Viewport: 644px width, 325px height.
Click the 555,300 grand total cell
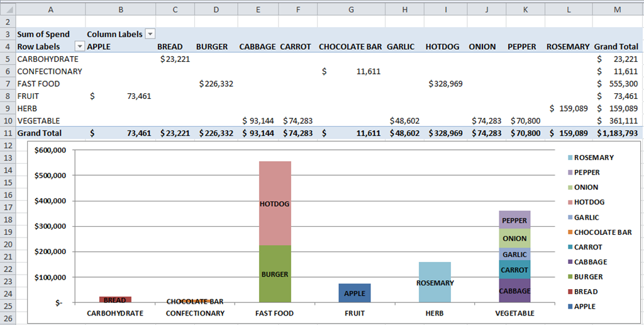click(618, 84)
